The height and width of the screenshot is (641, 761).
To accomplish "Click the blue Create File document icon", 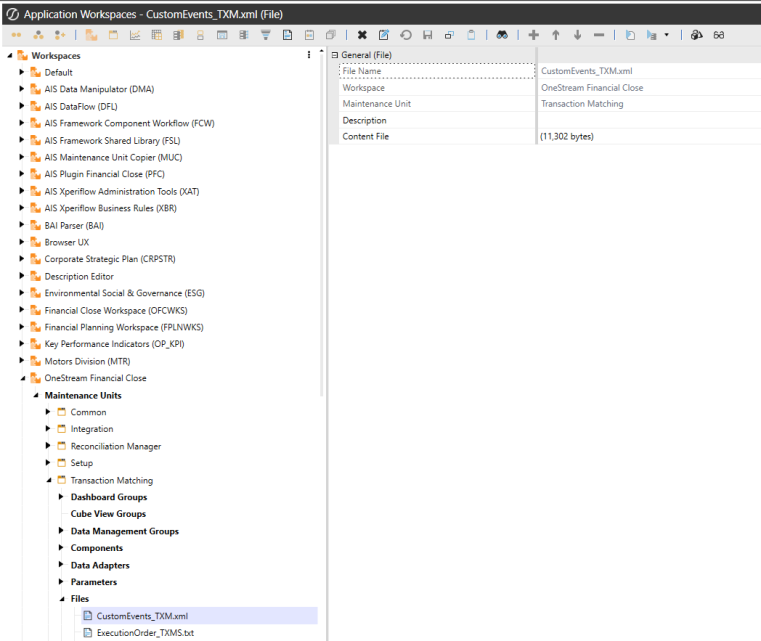I will [x=287, y=35].
